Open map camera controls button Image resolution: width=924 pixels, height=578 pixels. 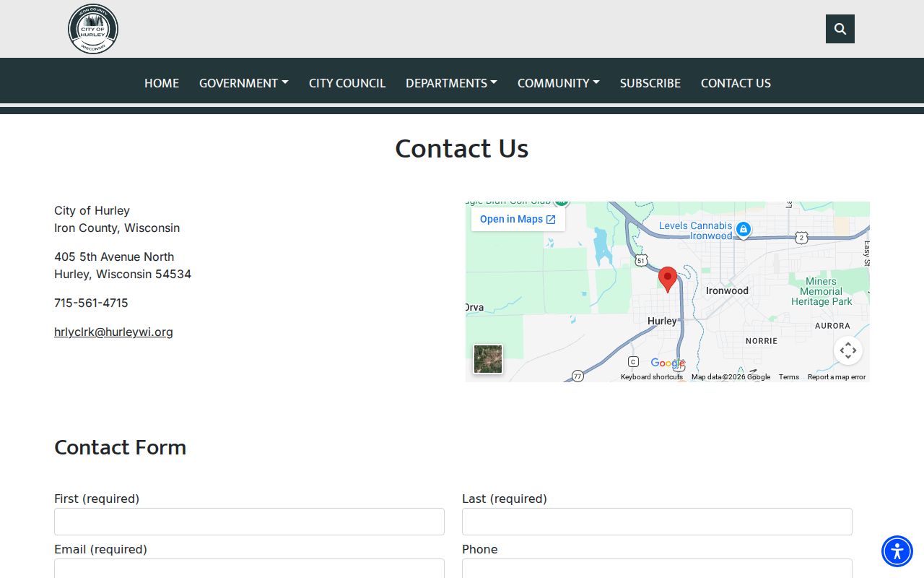point(848,350)
